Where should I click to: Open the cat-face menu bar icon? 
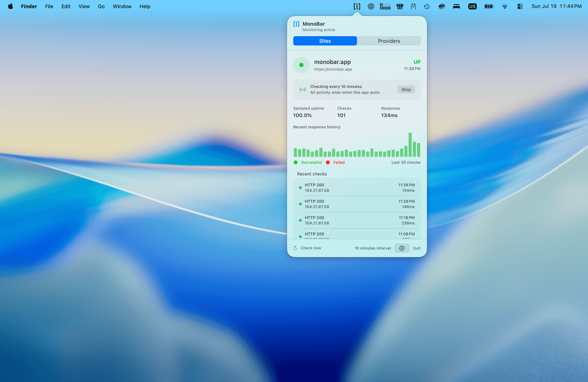[413, 6]
